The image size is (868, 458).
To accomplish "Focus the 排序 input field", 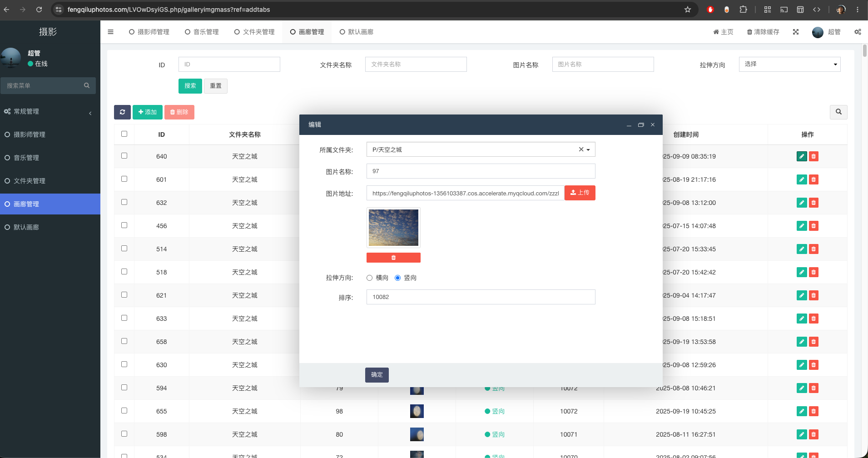I will (x=481, y=297).
